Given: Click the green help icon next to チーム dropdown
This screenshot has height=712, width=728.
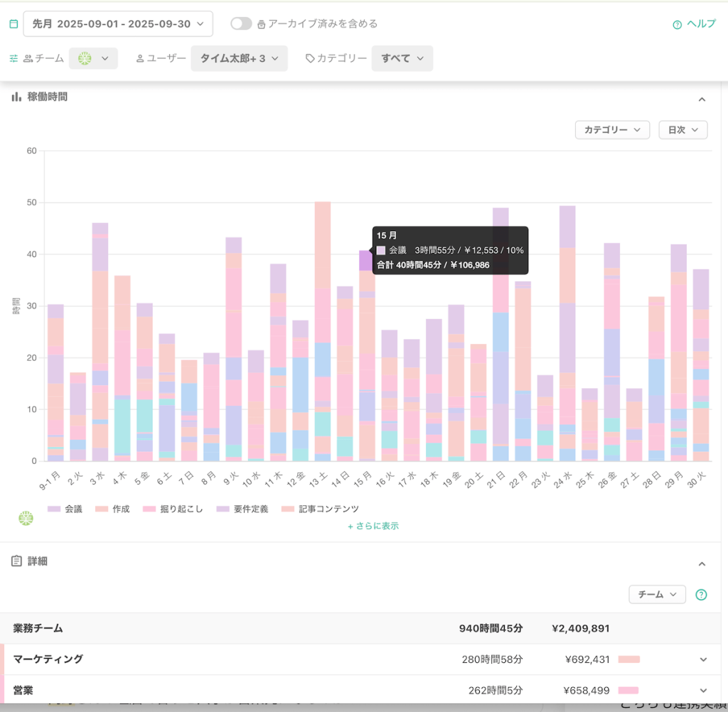Looking at the screenshot, I should point(701,595).
